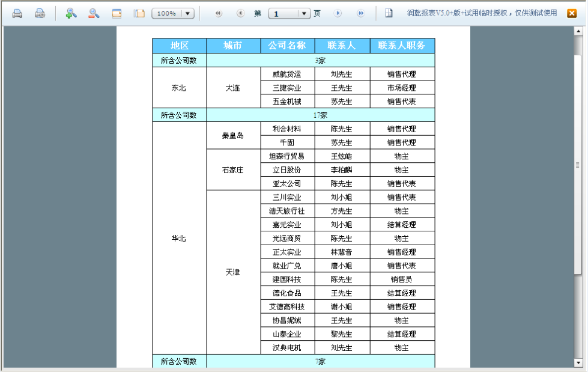Image resolution: width=588 pixels, height=372 pixels.
Task: Click the vertical scrollbar thumb
Action: (x=578, y=162)
